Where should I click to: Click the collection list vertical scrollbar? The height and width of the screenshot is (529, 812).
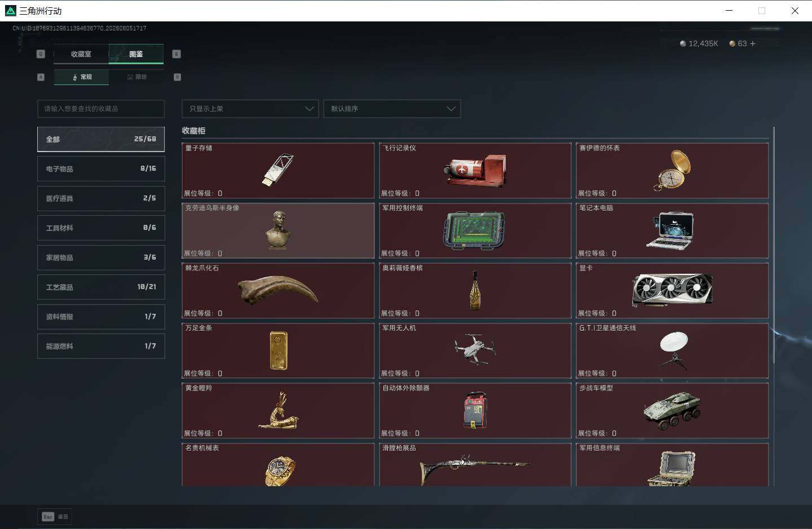[x=774, y=245]
